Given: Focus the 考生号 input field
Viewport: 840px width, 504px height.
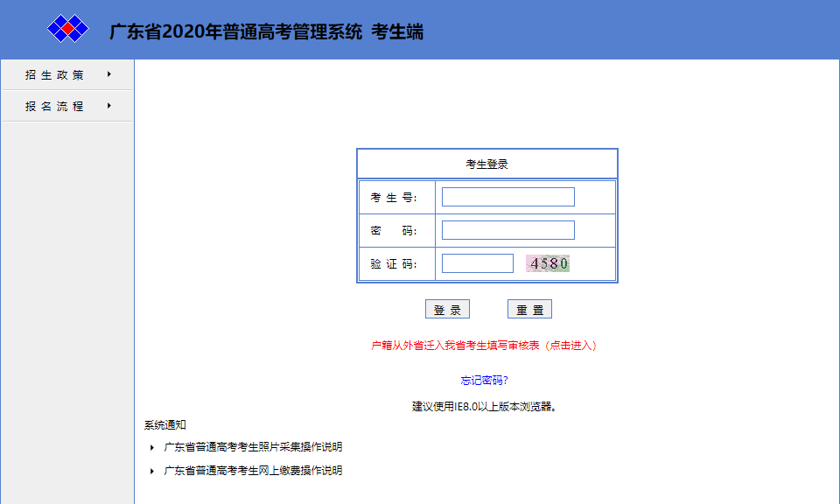Looking at the screenshot, I should point(507,197).
